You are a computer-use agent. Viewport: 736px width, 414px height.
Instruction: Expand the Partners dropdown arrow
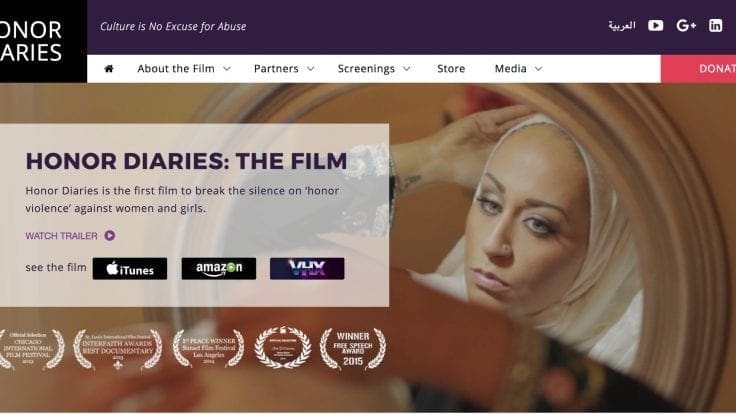311,69
